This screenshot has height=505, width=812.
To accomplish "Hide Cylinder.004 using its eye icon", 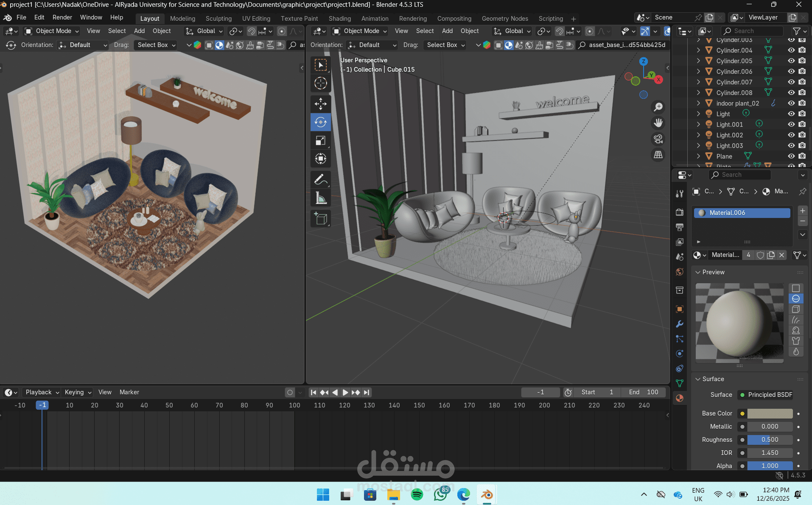I will 791,50.
